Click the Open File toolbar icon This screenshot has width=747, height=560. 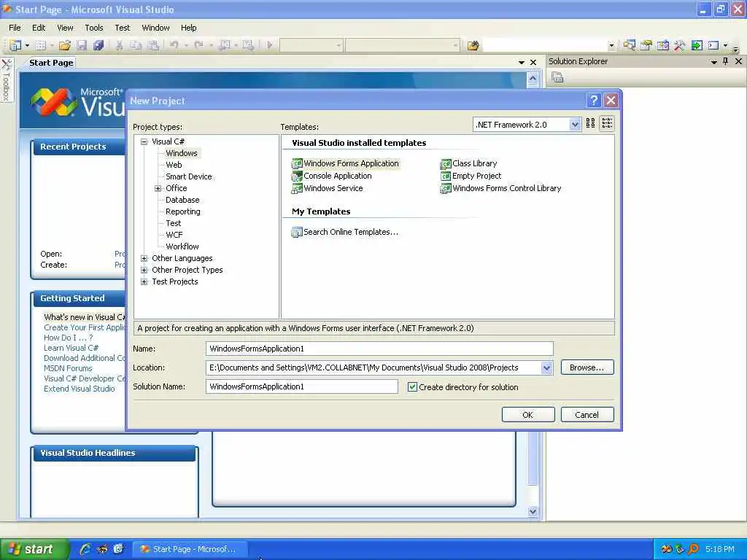(x=64, y=45)
